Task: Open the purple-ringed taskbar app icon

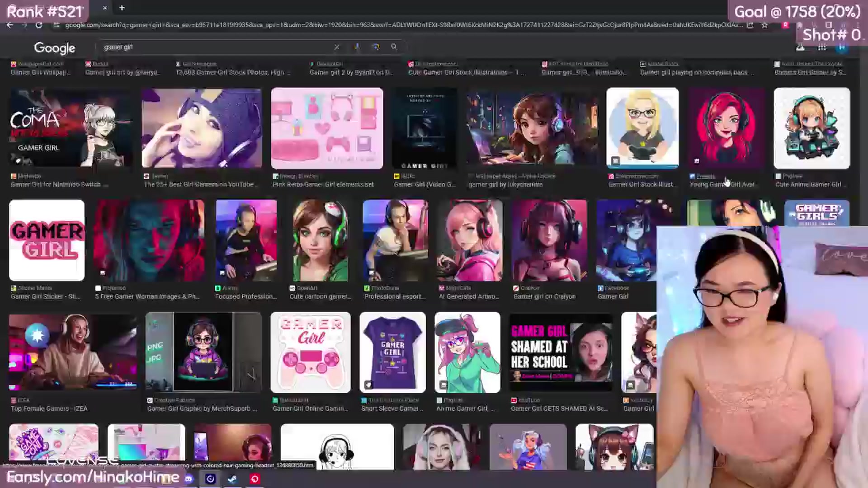Action: pyautogui.click(x=211, y=479)
